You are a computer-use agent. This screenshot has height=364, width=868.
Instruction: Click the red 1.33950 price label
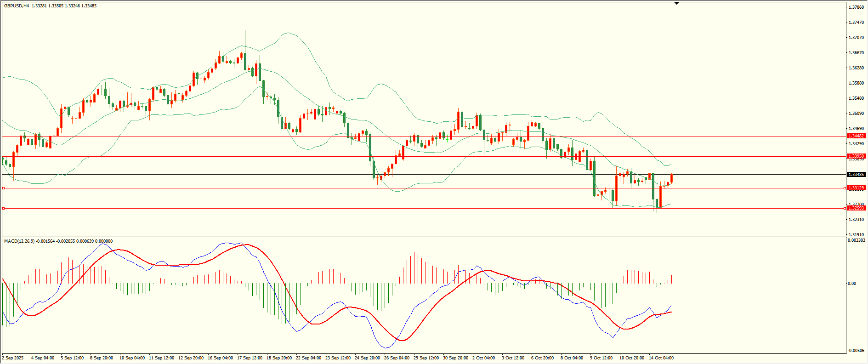[x=856, y=156]
